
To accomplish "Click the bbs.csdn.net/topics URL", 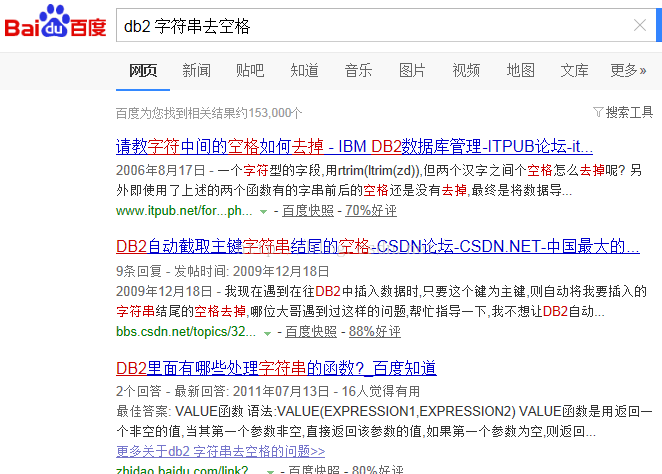I will (x=186, y=332).
